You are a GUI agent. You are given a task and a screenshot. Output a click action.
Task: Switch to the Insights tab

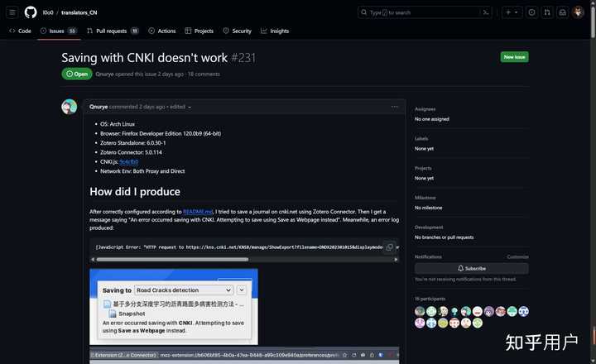[x=275, y=31]
